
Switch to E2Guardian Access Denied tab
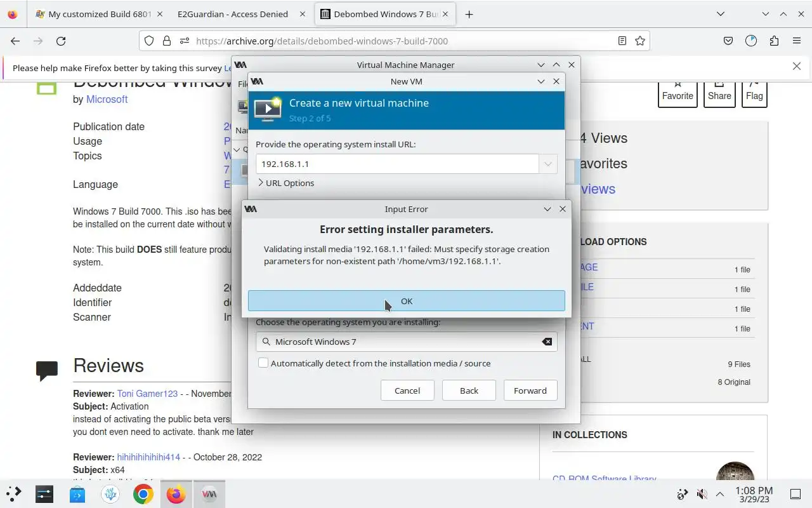pos(240,14)
